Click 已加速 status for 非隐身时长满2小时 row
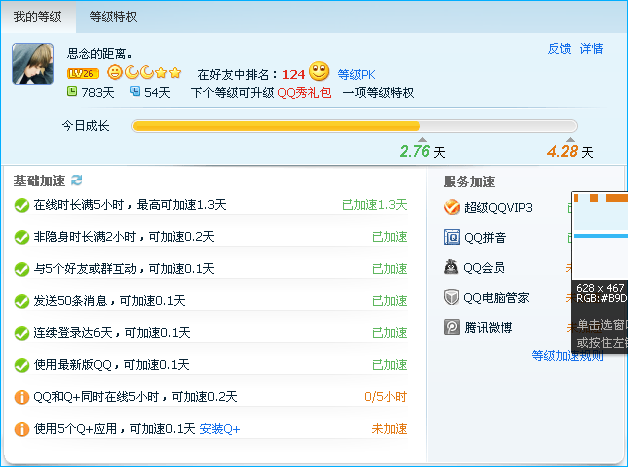This screenshot has width=628, height=467. 389,237
